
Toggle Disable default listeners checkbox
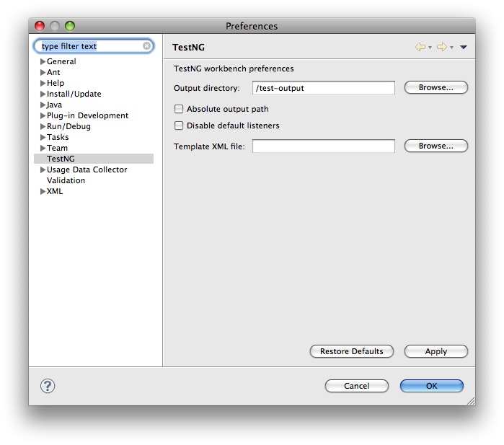pos(179,125)
